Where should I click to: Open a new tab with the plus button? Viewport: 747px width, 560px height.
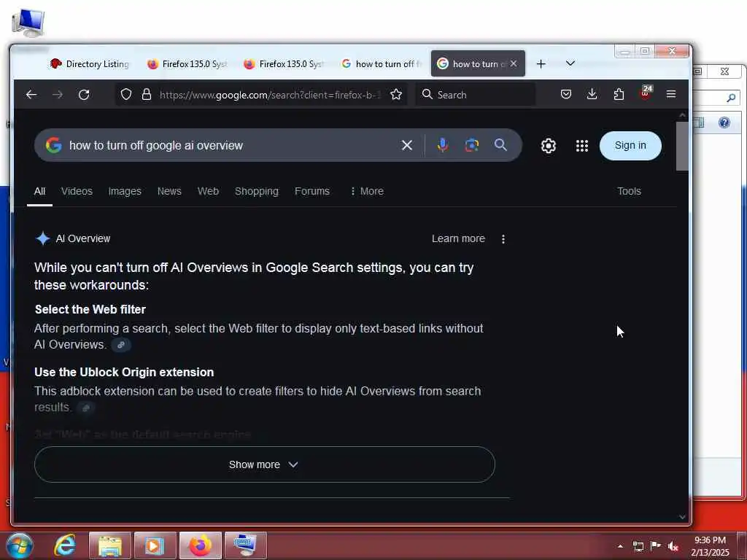tap(541, 64)
